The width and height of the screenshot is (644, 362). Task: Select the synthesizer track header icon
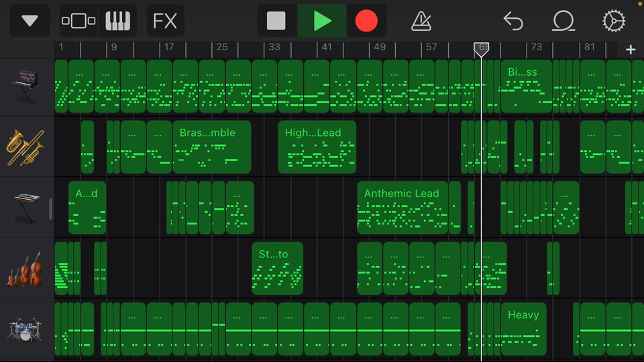[27, 86]
